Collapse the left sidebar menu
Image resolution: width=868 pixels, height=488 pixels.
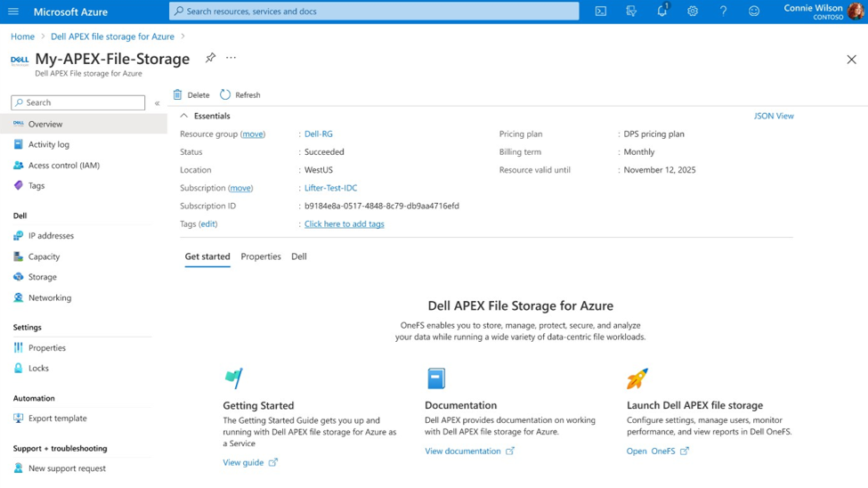tap(158, 103)
